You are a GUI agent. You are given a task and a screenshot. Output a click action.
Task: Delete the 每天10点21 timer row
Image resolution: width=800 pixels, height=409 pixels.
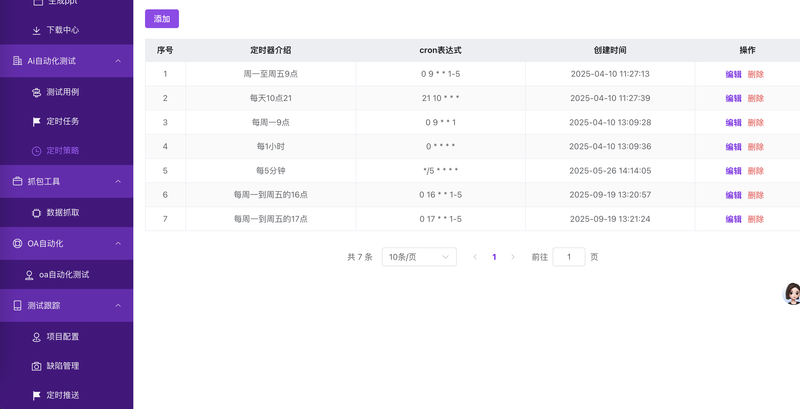click(x=755, y=98)
